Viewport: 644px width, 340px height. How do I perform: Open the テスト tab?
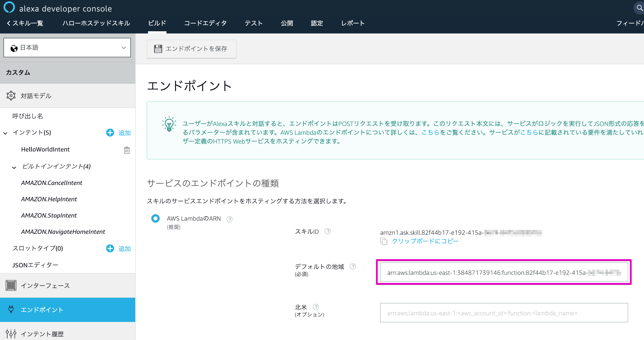pos(254,23)
